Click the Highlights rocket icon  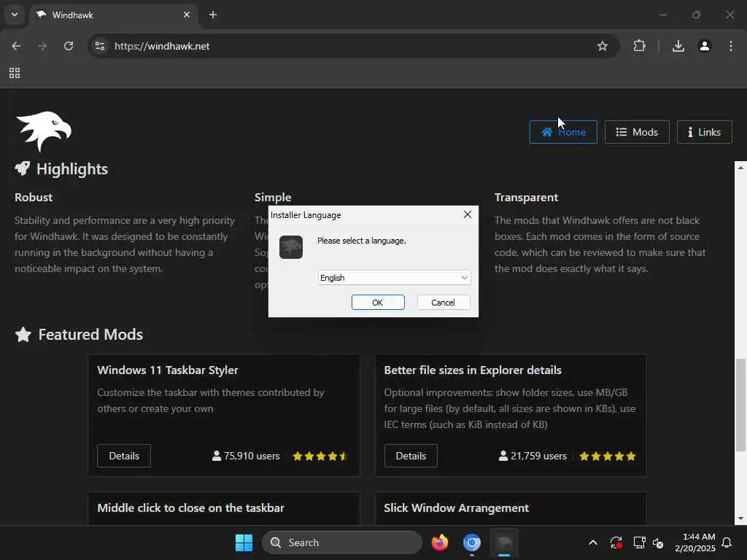pyautogui.click(x=23, y=168)
